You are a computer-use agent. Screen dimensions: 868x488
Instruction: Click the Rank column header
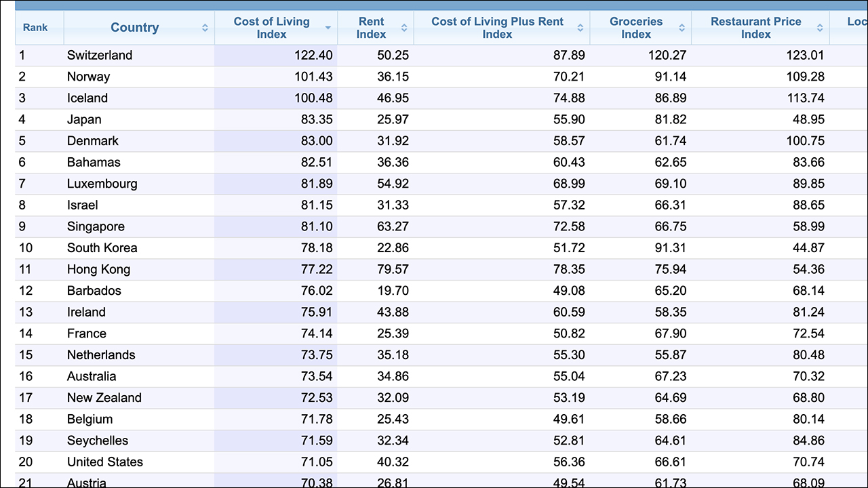tap(35, 28)
